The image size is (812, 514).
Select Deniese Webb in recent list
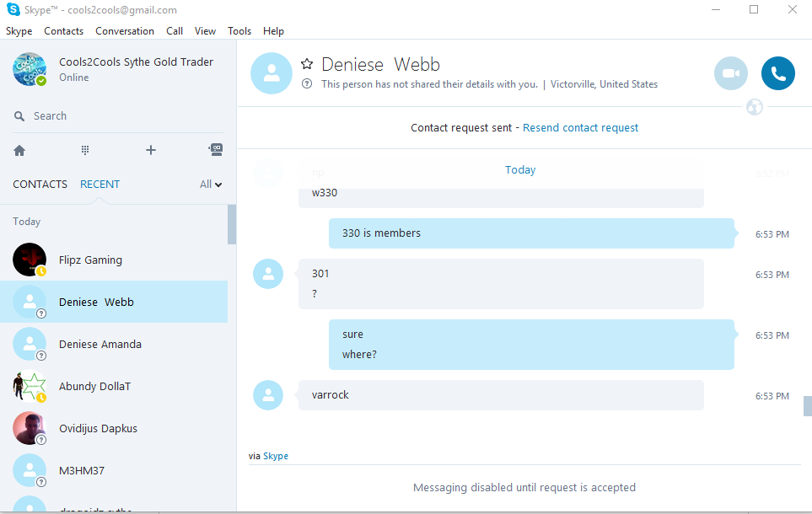[114, 302]
